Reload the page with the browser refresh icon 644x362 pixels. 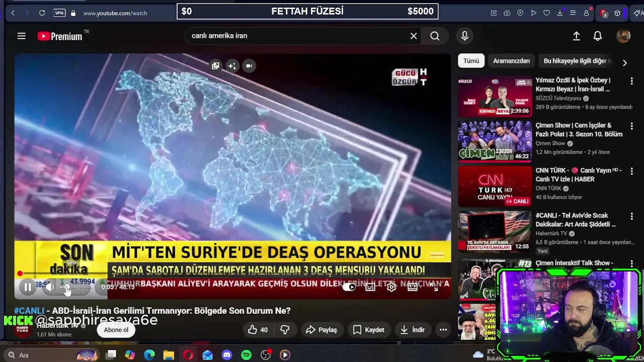tap(42, 13)
